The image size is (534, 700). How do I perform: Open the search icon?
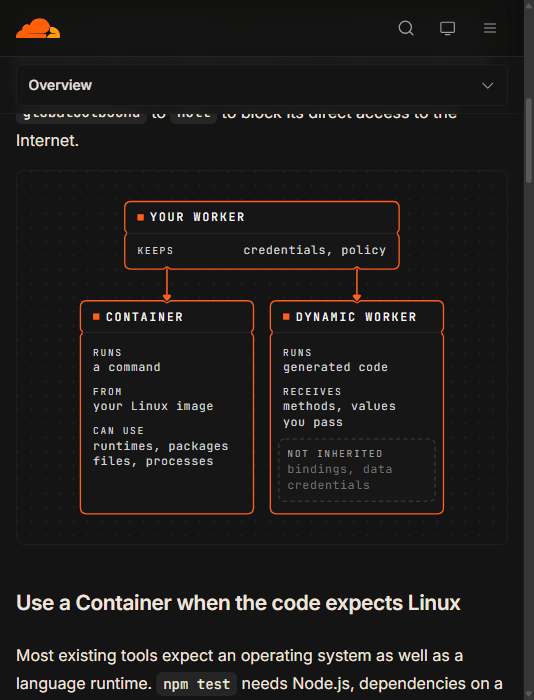click(406, 28)
